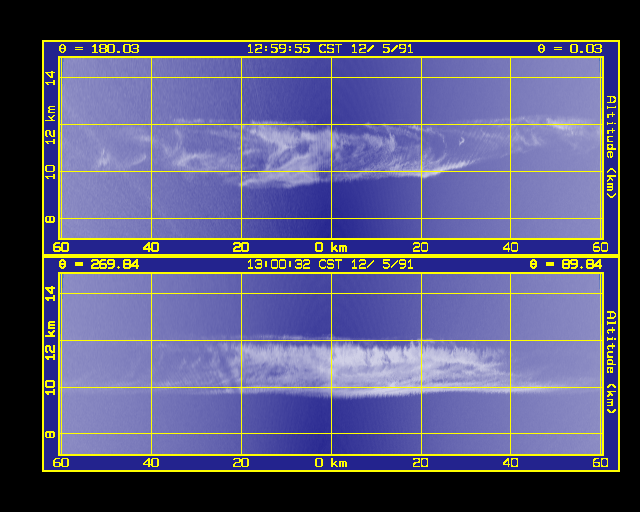Select the 8 altitude tick in the 12:59:55 plot
Image resolution: width=640 pixels, height=512 pixels.
[x=51, y=219]
